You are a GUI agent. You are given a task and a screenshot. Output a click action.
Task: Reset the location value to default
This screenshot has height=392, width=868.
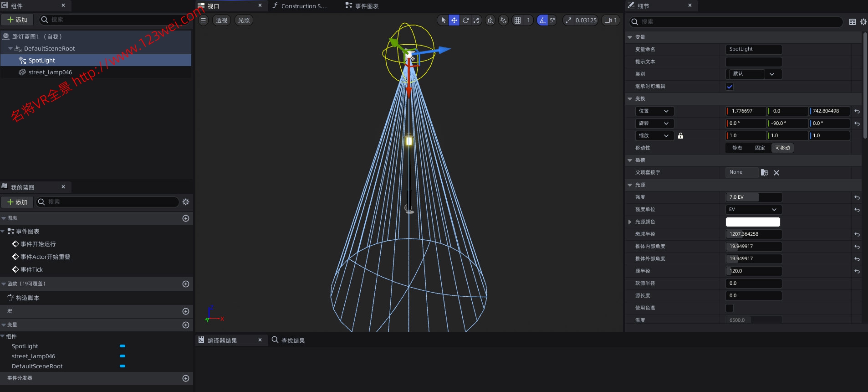tap(857, 111)
